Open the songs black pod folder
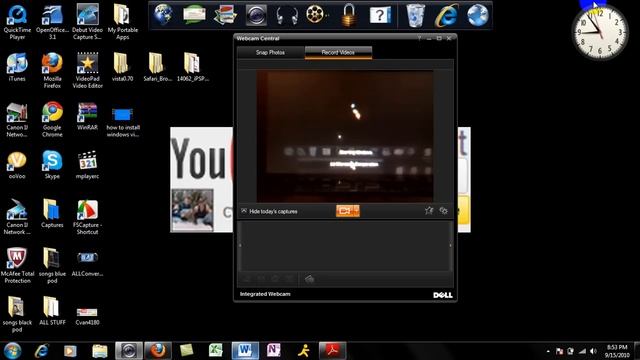The width and height of the screenshot is (640, 360). (x=17, y=314)
